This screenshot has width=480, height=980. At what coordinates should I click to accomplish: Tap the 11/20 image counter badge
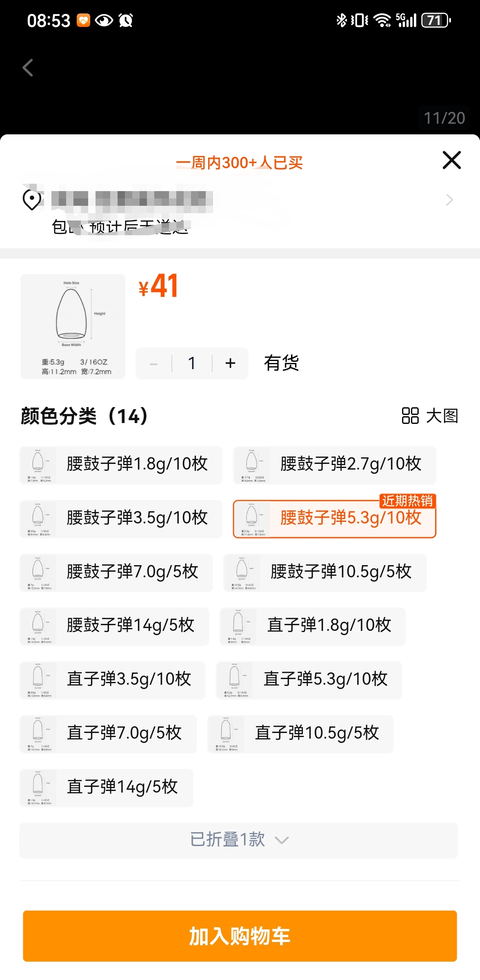[444, 118]
